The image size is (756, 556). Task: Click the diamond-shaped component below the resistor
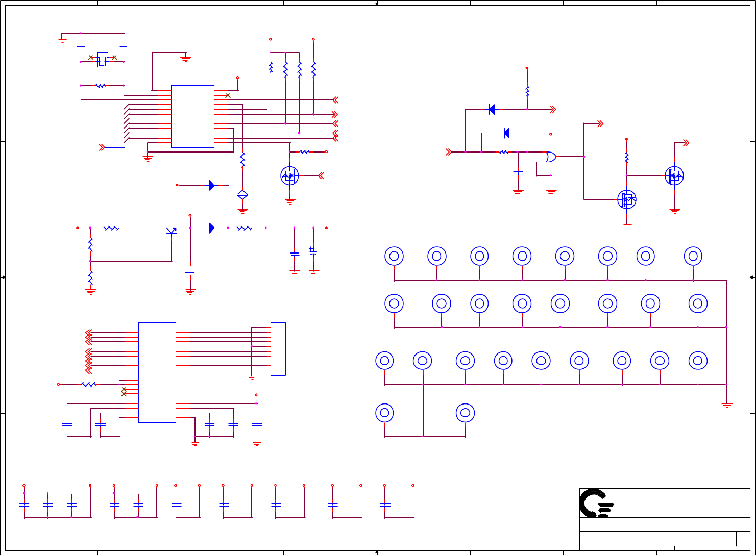[242, 194]
